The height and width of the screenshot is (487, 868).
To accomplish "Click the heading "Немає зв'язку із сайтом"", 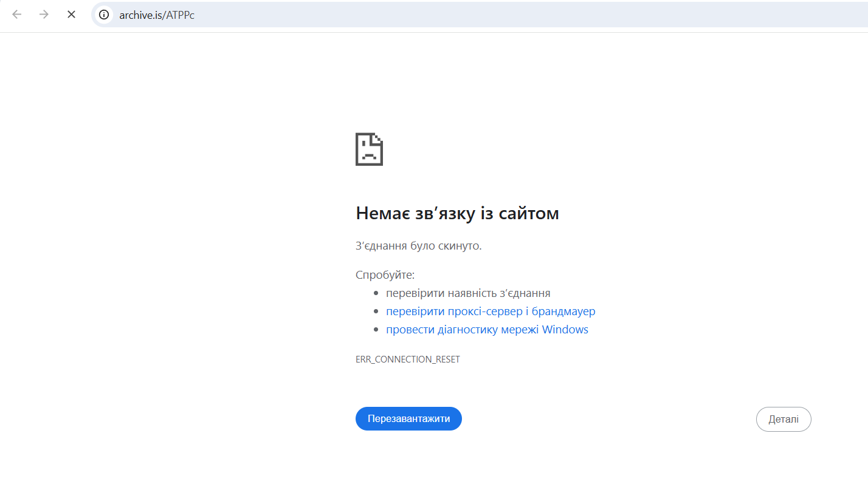I will [x=456, y=214].
